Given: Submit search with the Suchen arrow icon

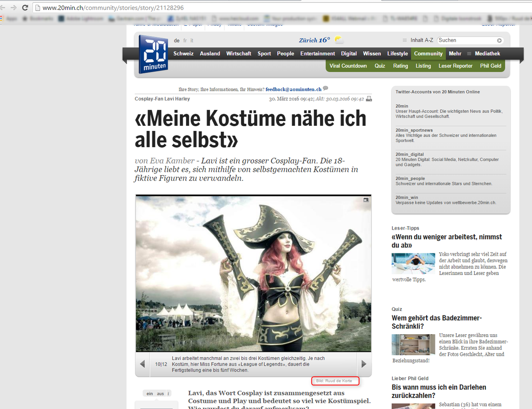Looking at the screenshot, I should point(499,40).
